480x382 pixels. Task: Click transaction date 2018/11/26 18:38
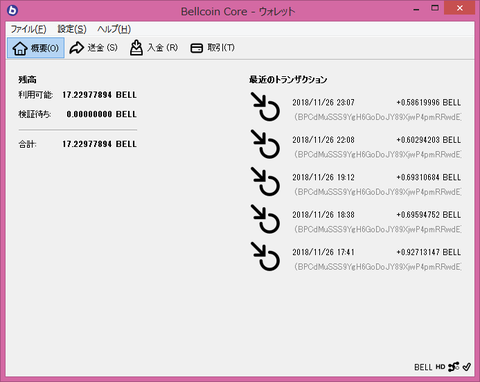[323, 215]
